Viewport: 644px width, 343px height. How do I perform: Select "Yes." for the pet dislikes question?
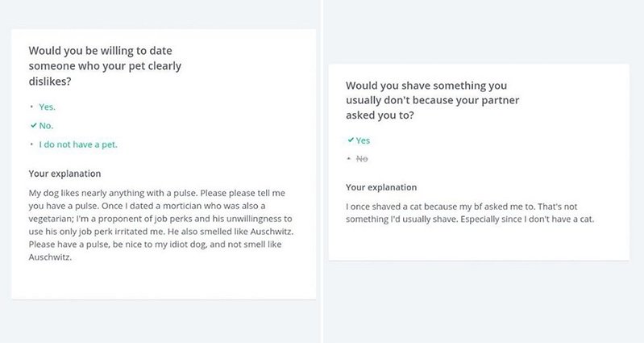pyautogui.click(x=48, y=107)
